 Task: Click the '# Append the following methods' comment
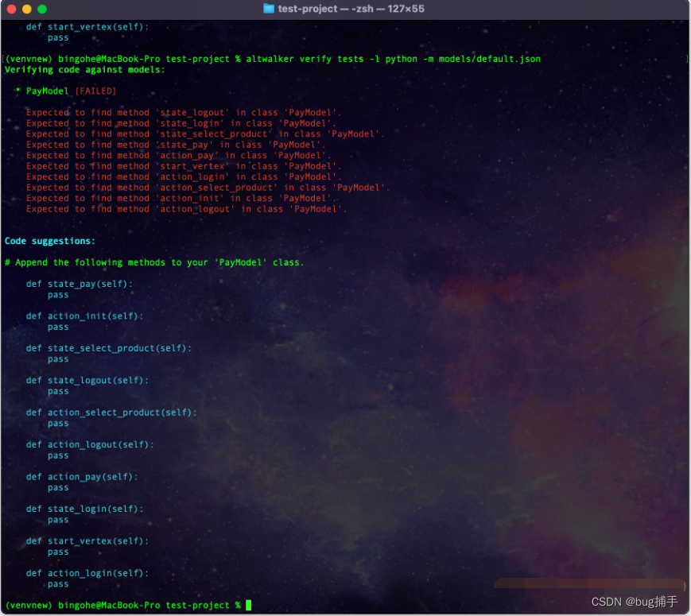click(154, 262)
